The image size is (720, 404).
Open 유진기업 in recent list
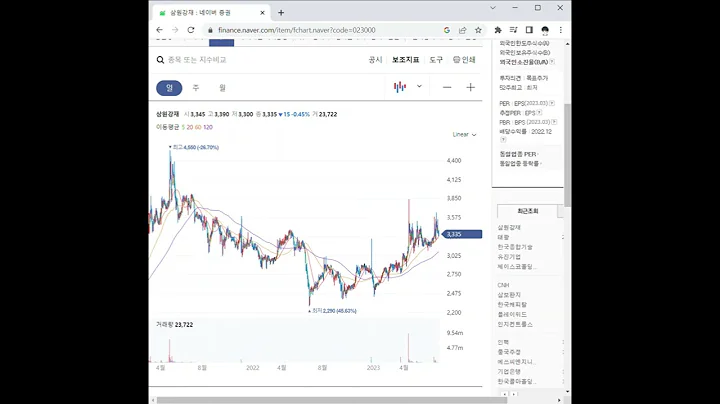509,257
